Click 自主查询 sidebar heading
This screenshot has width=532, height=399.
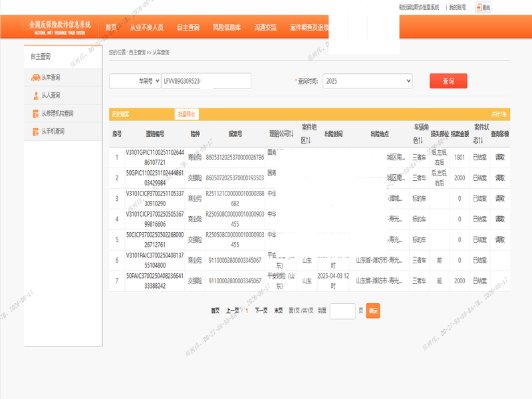[x=41, y=57]
